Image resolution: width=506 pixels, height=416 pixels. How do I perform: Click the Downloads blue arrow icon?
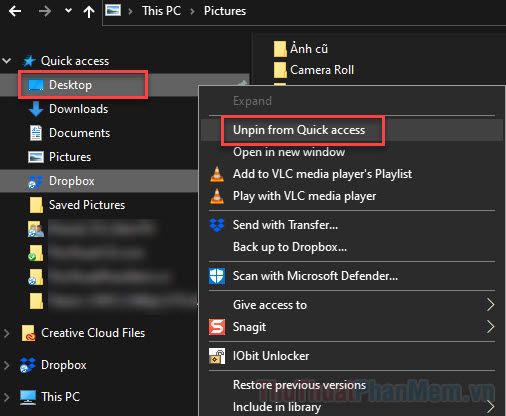click(36, 109)
